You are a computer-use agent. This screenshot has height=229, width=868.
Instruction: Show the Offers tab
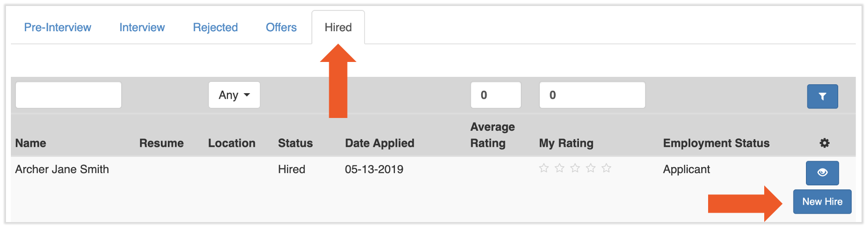(x=281, y=28)
